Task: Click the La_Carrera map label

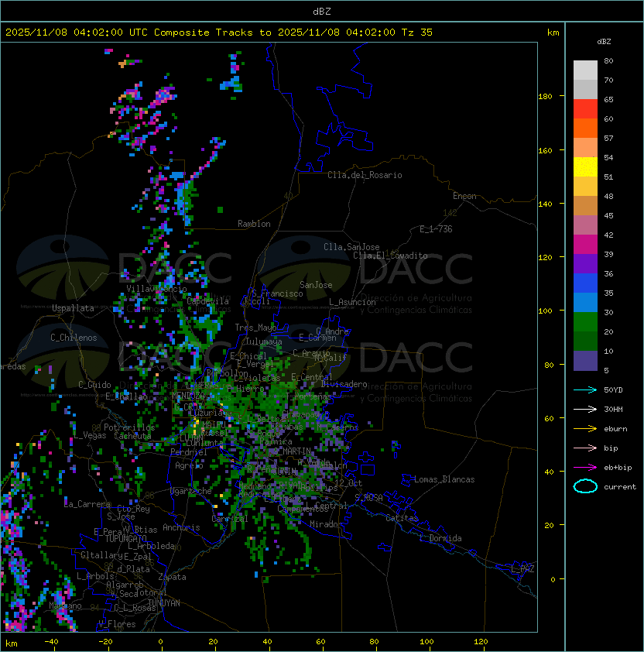Action: [x=87, y=504]
